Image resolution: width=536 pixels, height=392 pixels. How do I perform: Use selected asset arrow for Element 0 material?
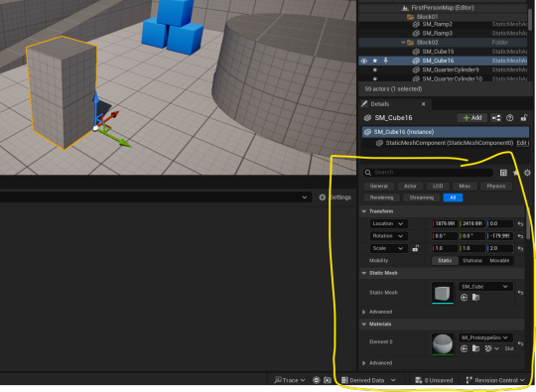coord(464,348)
